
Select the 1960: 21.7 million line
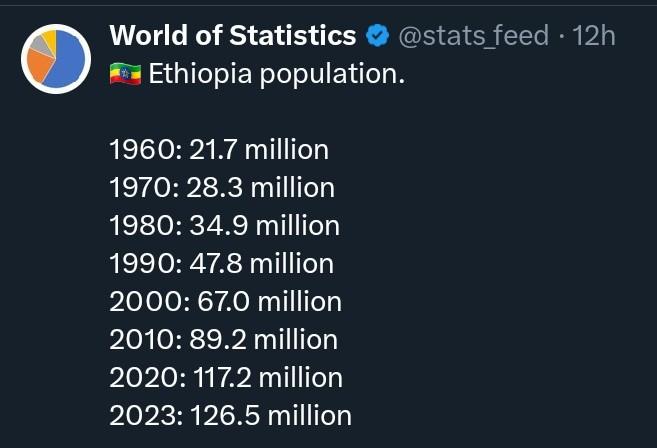tap(219, 150)
